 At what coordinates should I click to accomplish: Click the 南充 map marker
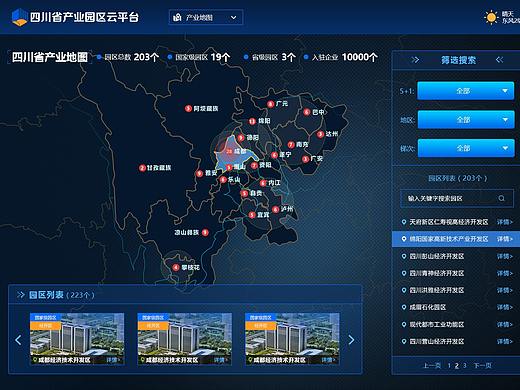pyautogui.click(x=291, y=145)
